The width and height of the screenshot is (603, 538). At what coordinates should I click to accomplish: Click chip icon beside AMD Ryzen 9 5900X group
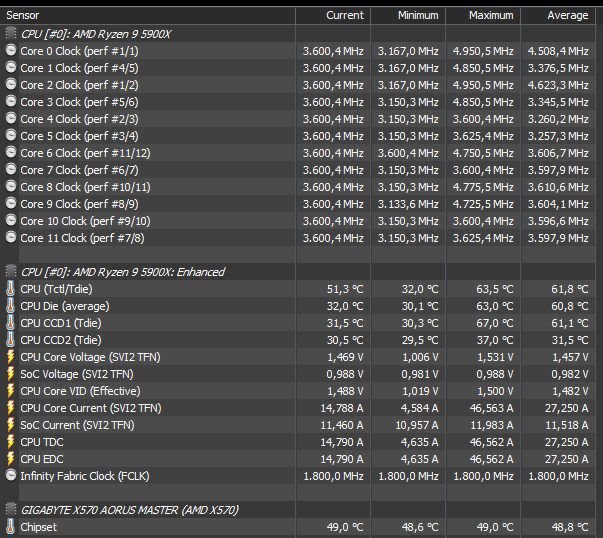pos(11,33)
